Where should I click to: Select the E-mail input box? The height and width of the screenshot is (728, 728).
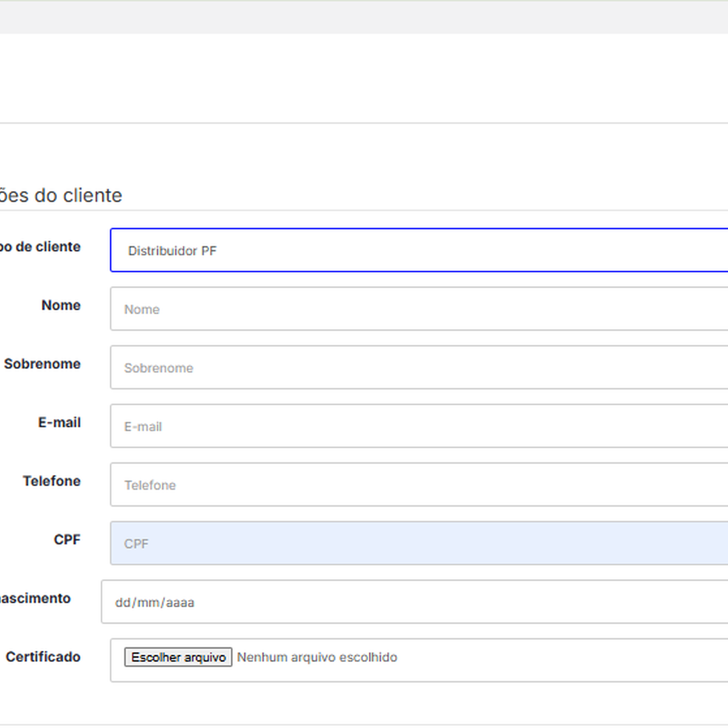(x=419, y=426)
